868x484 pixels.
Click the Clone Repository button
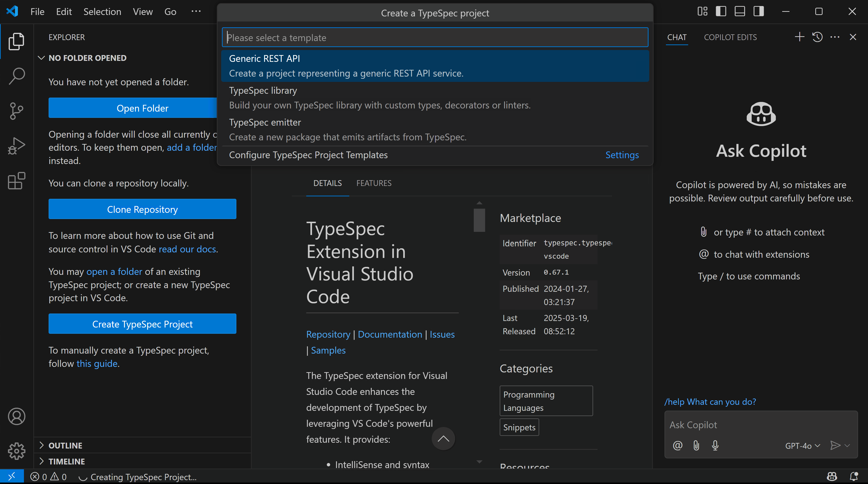point(142,209)
